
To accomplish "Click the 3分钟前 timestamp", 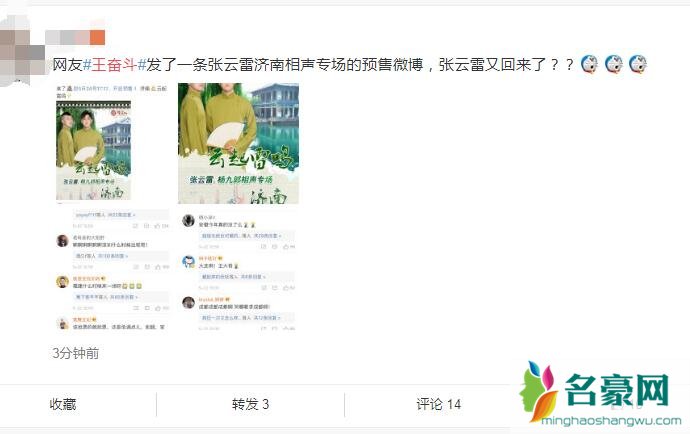I will [75, 353].
